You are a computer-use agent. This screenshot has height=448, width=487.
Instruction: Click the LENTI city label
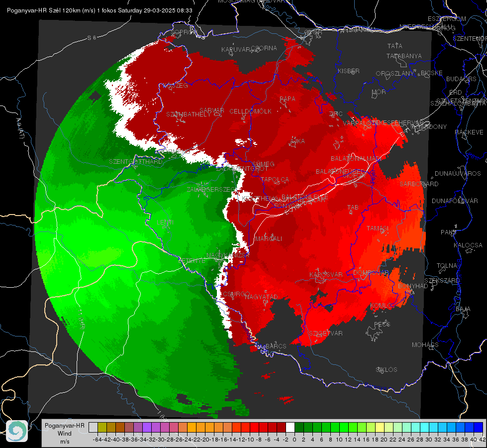(165, 223)
